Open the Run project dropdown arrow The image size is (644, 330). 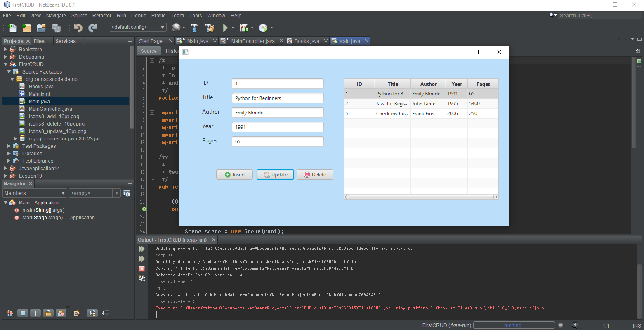tap(233, 28)
